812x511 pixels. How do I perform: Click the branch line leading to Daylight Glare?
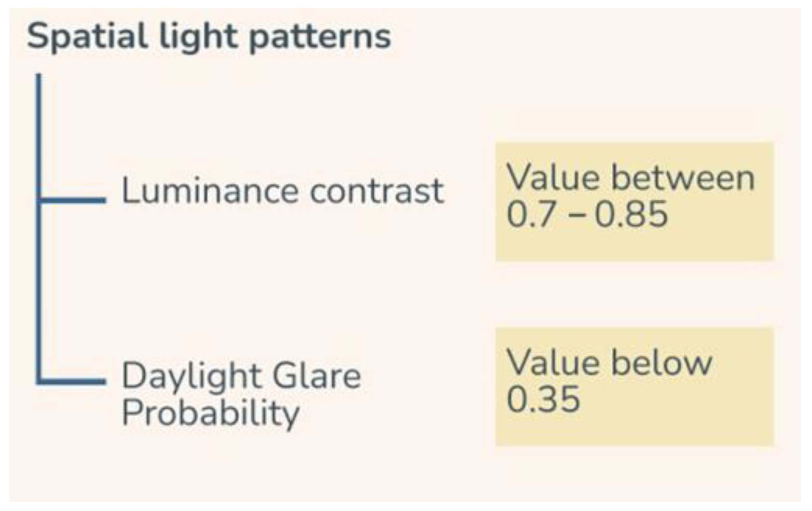73,382
